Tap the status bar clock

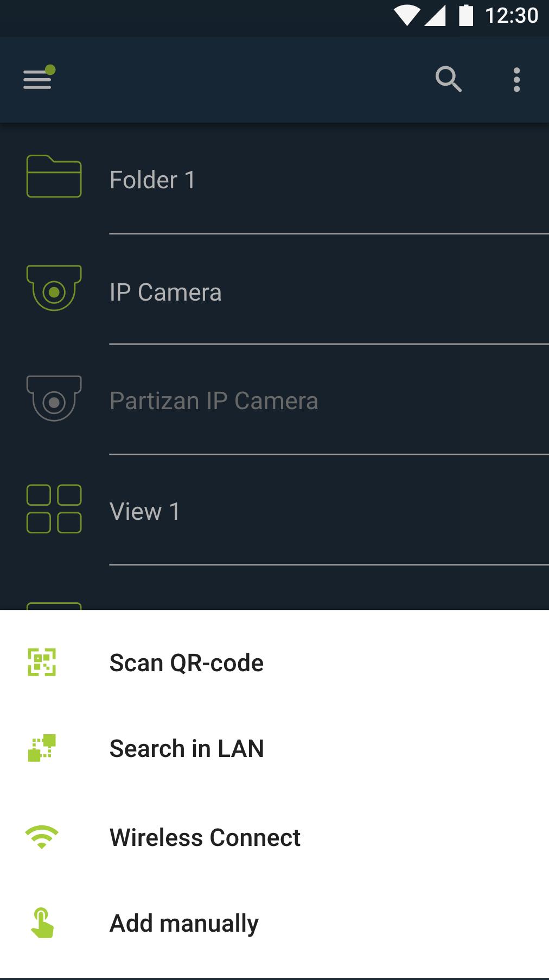[x=511, y=16]
